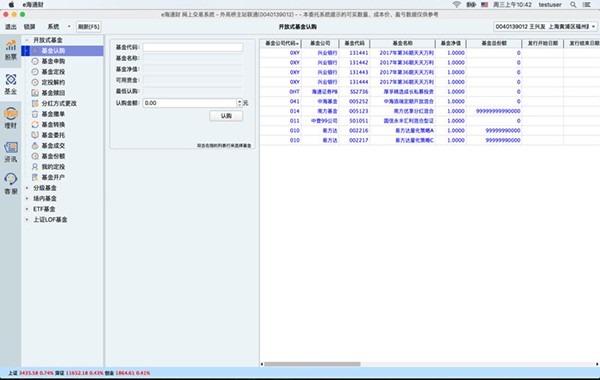Open the 系统 menu dropdown arrow
Screen dimensions: 600x380
69,27
